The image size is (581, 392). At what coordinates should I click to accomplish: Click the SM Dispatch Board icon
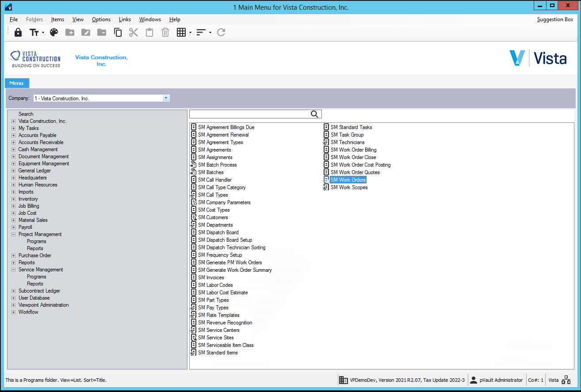point(194,232)
